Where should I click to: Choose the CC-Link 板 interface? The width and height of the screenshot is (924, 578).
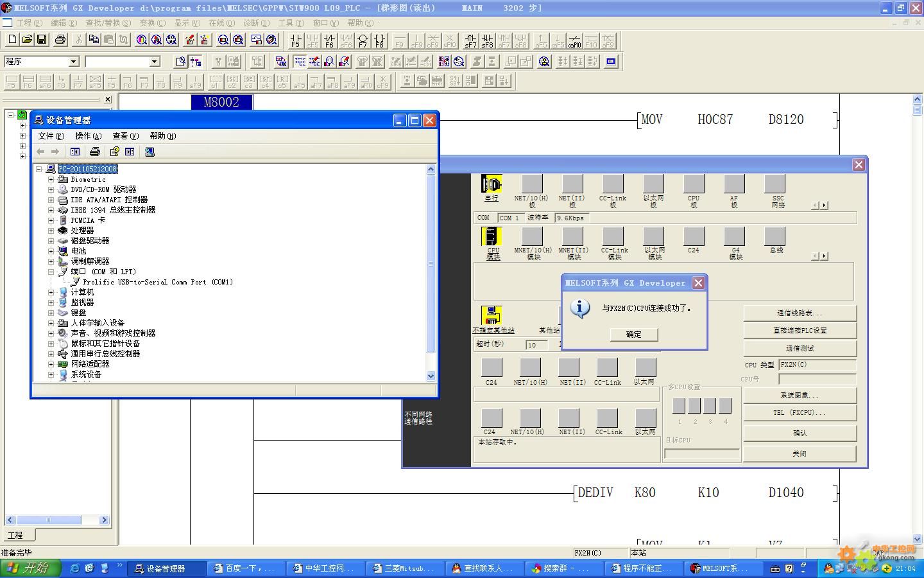coord(613,185)
